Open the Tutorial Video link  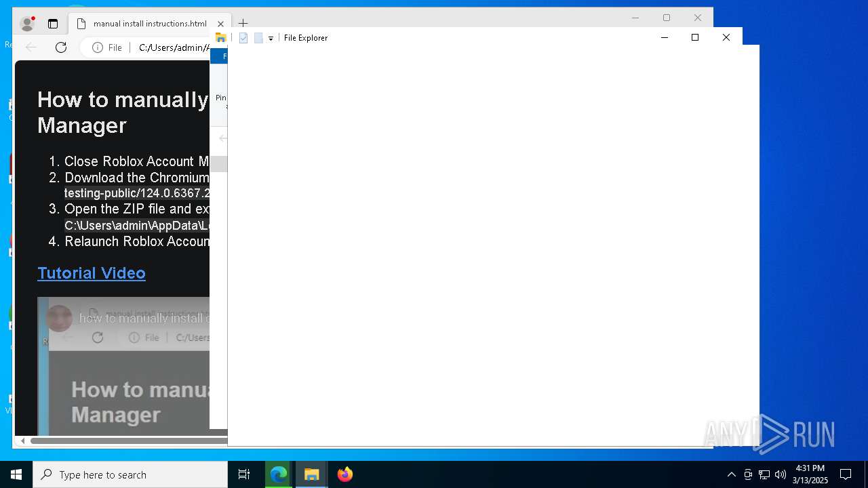(x=92, y=272)
